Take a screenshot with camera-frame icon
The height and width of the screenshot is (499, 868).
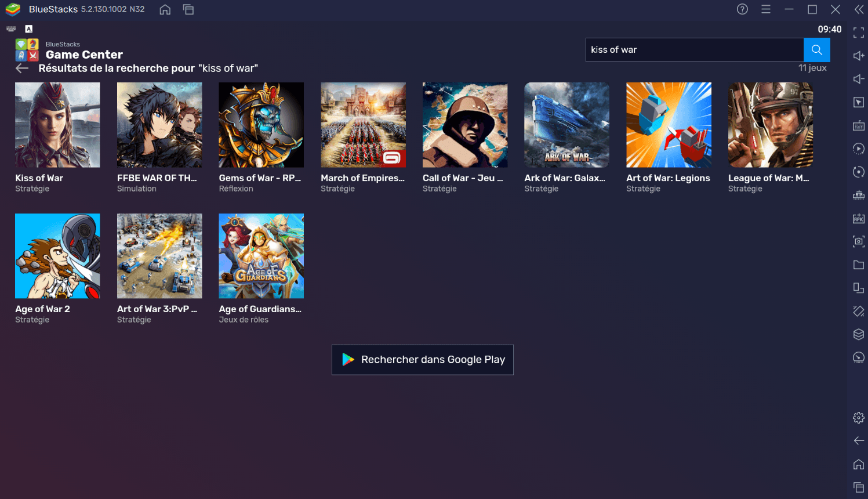(859, 241)
